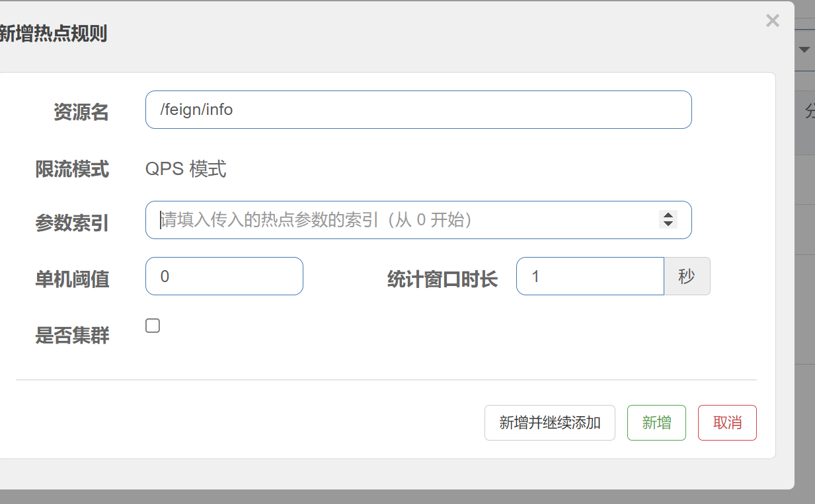Enable the 是否集群 checkbox
Screen dimensions: 815x504
(x=153, y=326)
